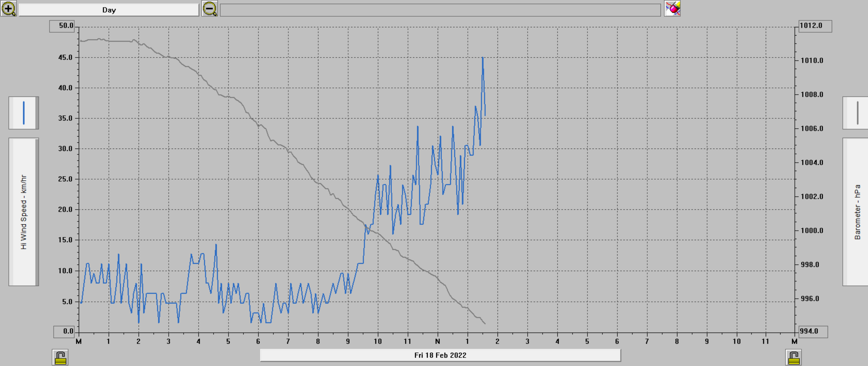868x366 pixels.
Task: Open the Barometer variable selector
Action: pos(856,212)
